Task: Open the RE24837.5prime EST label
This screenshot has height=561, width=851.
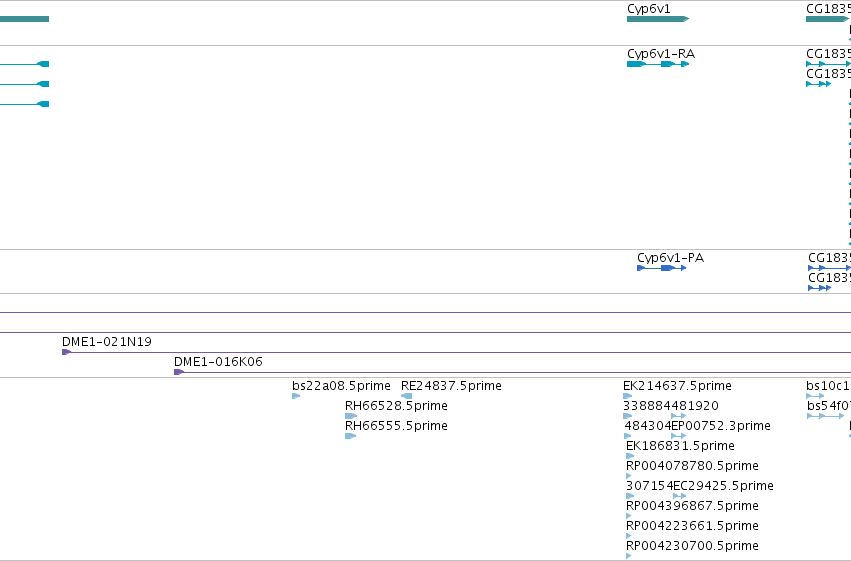Action: [x=452, y=386]
